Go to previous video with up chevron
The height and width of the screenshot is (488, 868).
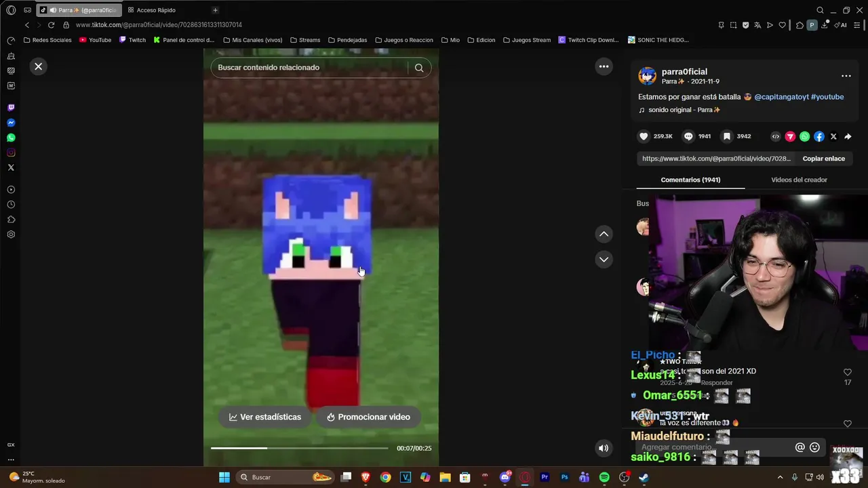pos(604,234)
